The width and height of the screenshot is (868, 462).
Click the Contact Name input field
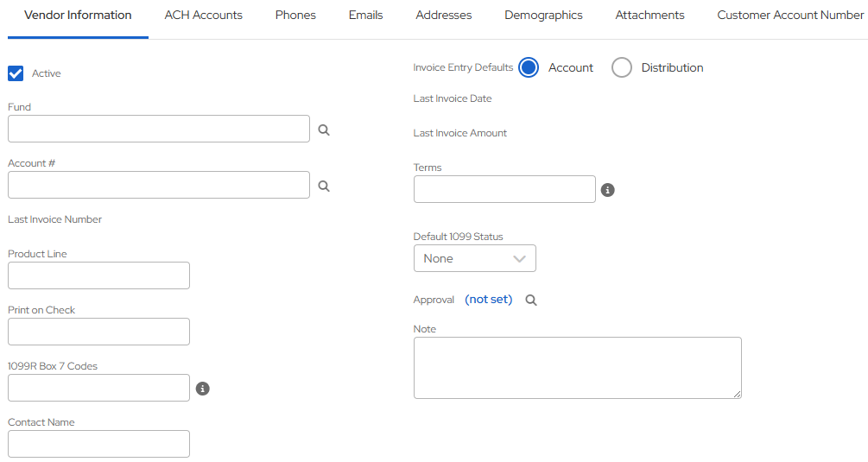[x=98, y=444]
